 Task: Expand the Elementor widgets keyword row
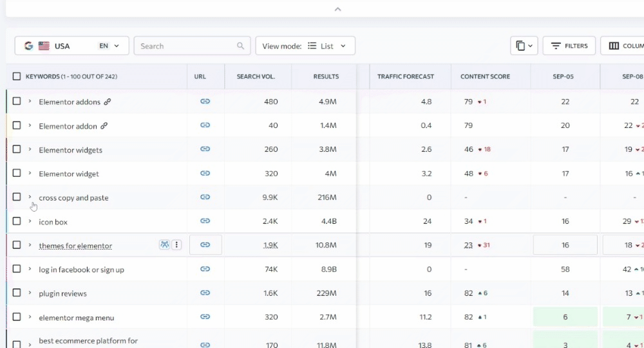30,149
